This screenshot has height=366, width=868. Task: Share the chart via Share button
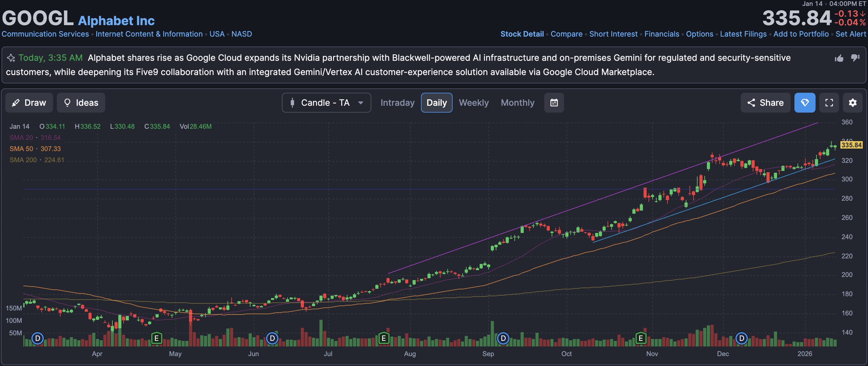765,103
